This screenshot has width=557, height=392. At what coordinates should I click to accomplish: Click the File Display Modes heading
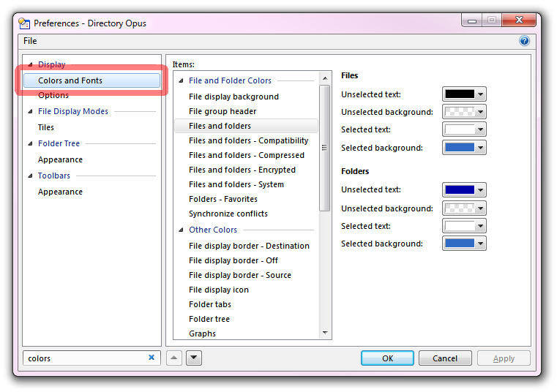click(73, 111)
